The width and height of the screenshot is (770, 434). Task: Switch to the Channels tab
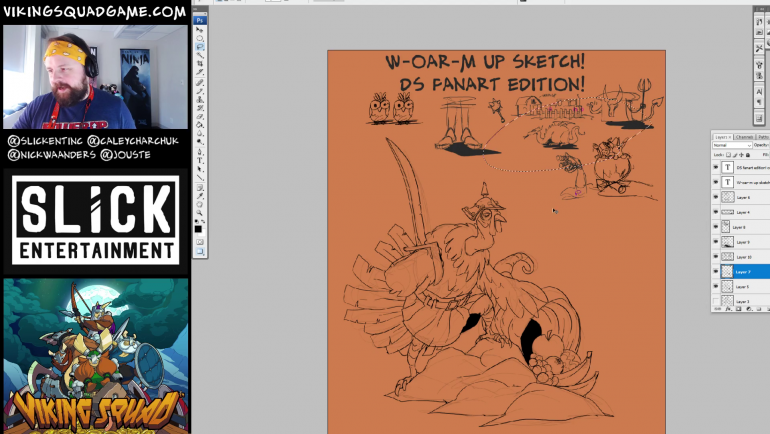pyautogui.click(x=745, y=136)
